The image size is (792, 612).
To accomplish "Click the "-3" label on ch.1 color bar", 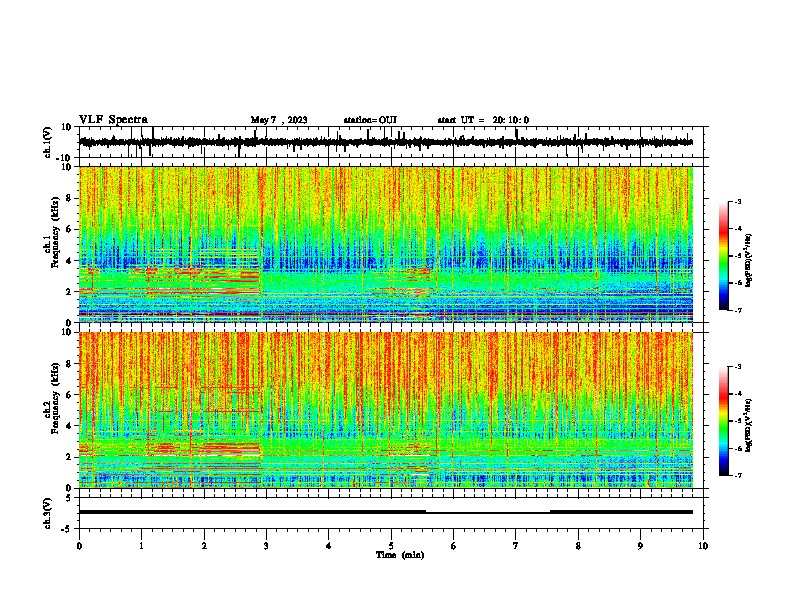I will (x=737, y=201).
